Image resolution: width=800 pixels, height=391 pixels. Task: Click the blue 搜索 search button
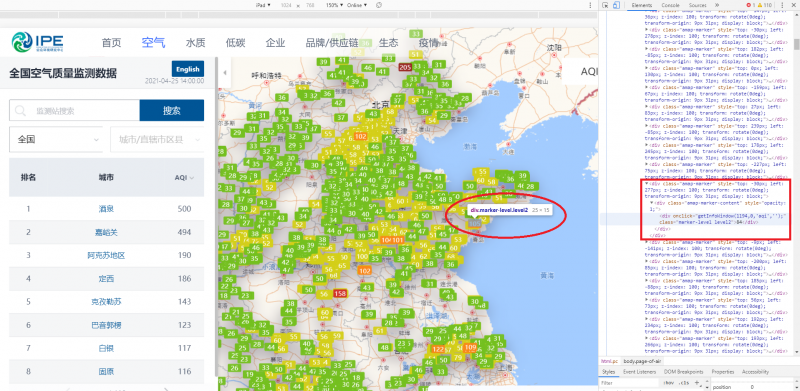(x=171, y=110)
